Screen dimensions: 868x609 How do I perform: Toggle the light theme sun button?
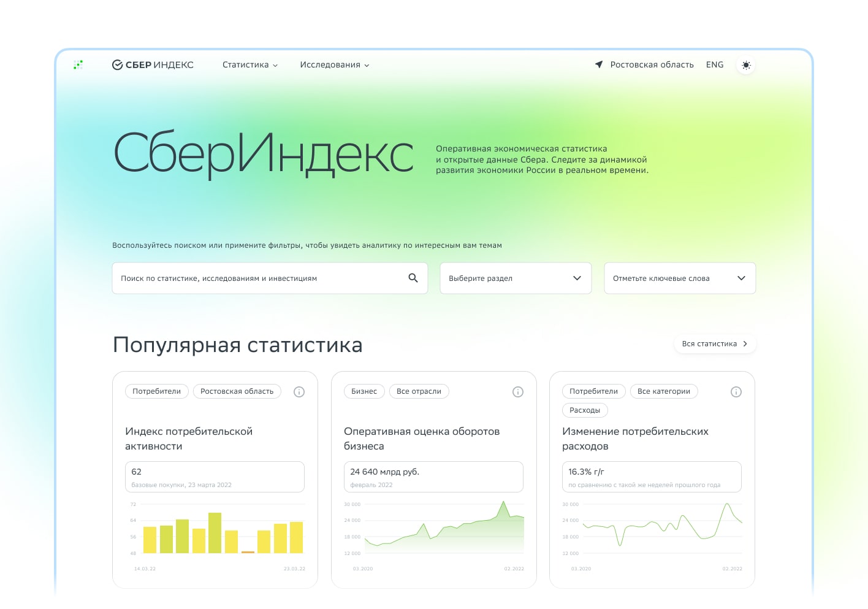pos(746,65)
